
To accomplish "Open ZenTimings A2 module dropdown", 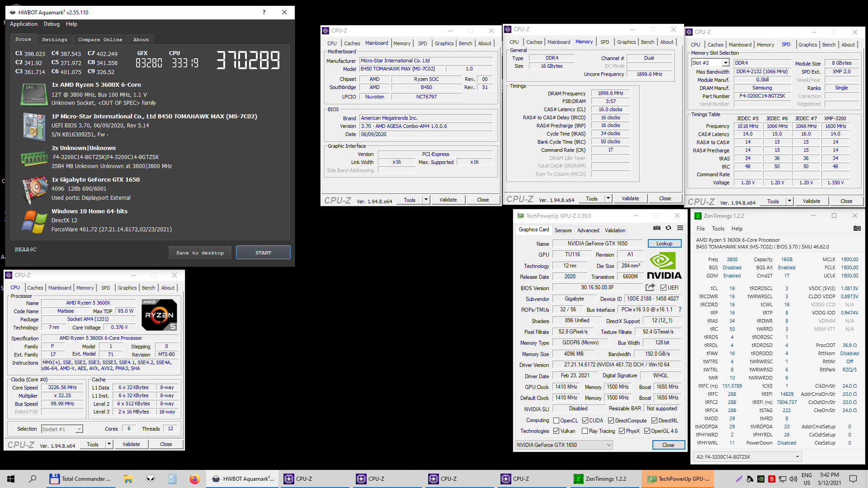I will click(748, 457).
